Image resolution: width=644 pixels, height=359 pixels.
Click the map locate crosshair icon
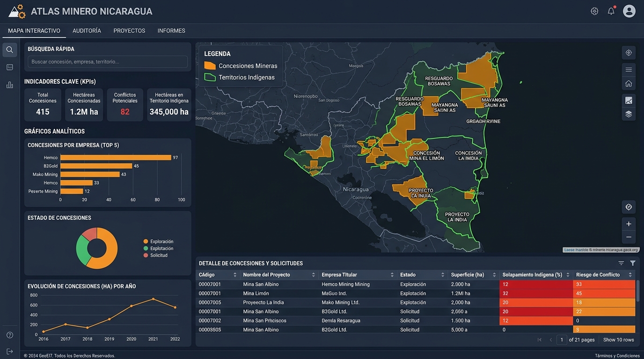coord(629,53)
